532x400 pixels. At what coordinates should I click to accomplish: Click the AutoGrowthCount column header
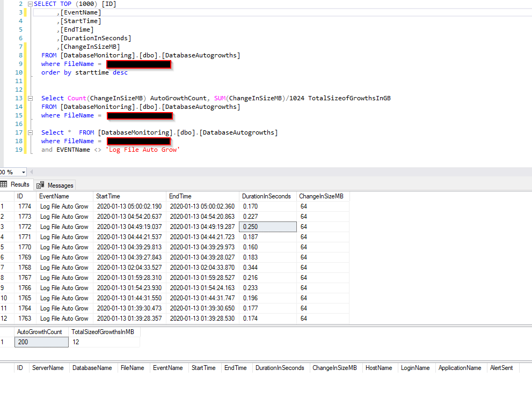click(41, 332)
